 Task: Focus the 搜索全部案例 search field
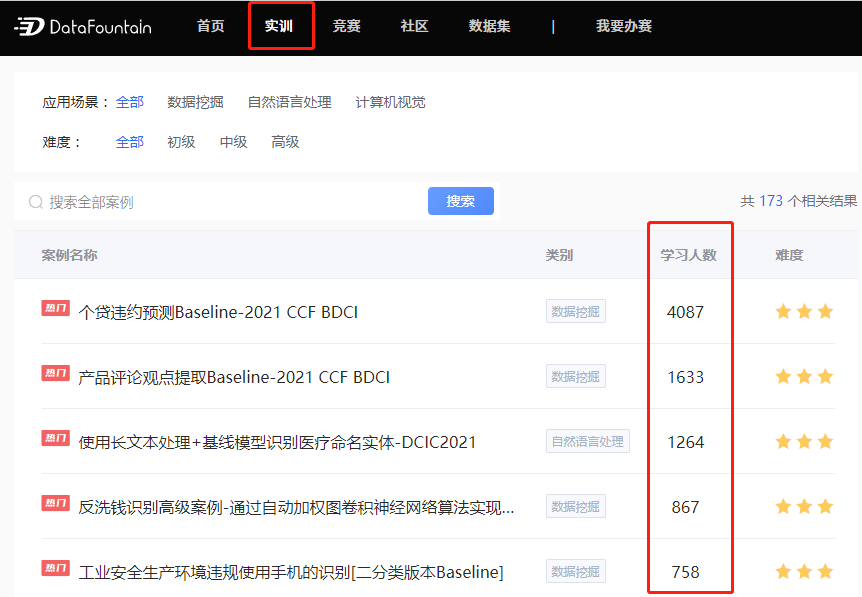click(x=230, y=202)
